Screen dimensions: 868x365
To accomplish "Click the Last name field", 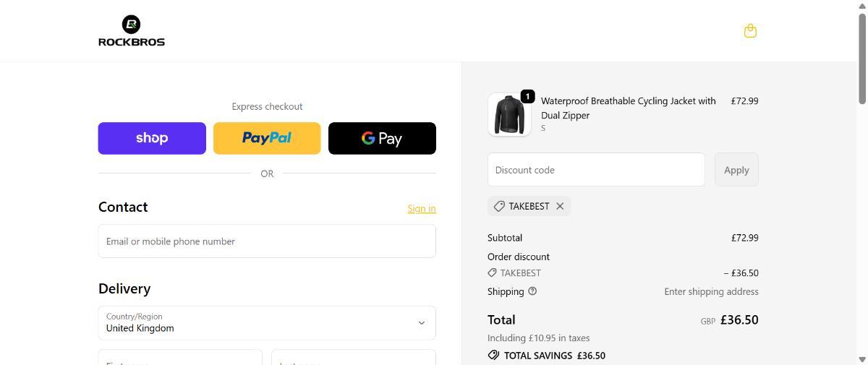I will (354, 359).
